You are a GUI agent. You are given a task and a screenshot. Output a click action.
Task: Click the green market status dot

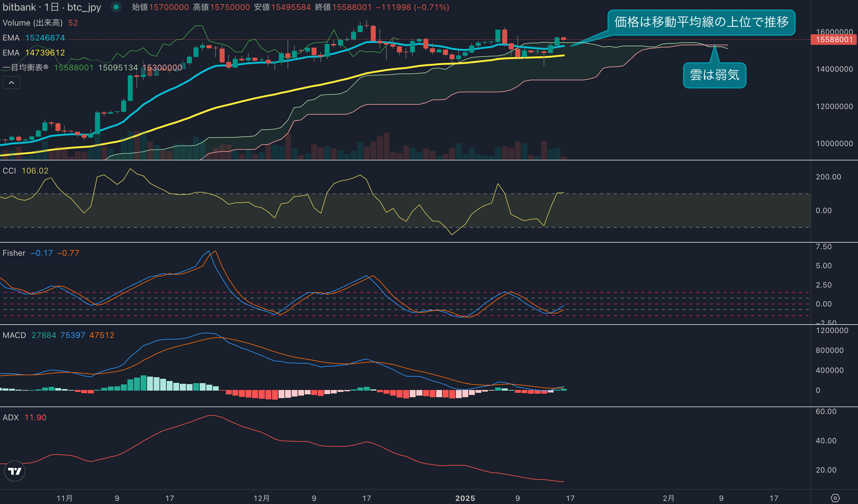[x=116, y=7]
